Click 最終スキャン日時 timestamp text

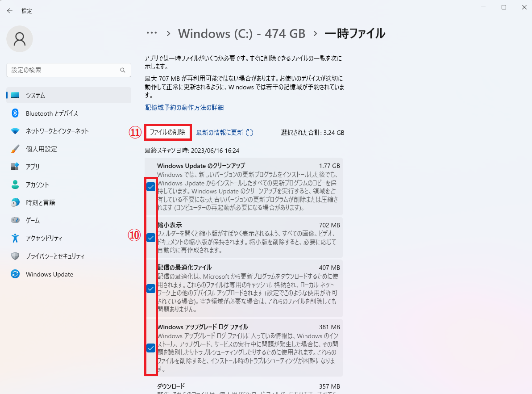coord(192,151)
